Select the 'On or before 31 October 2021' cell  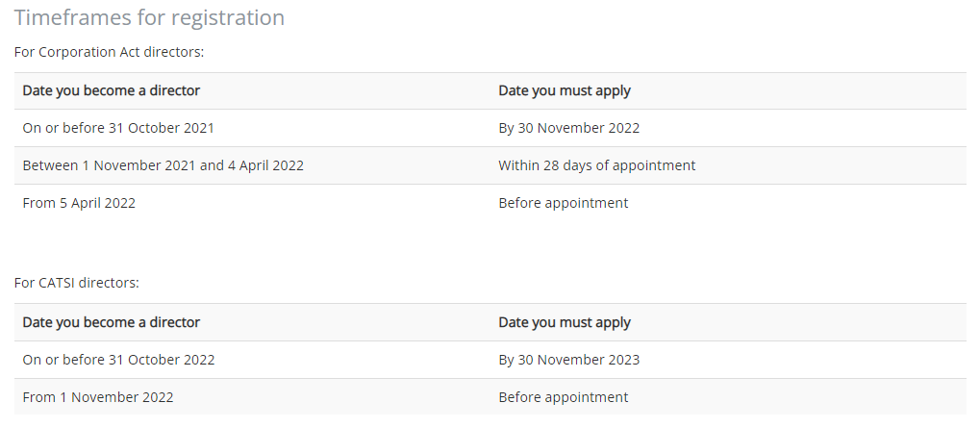pyautogui.click(x=118, y=128)
